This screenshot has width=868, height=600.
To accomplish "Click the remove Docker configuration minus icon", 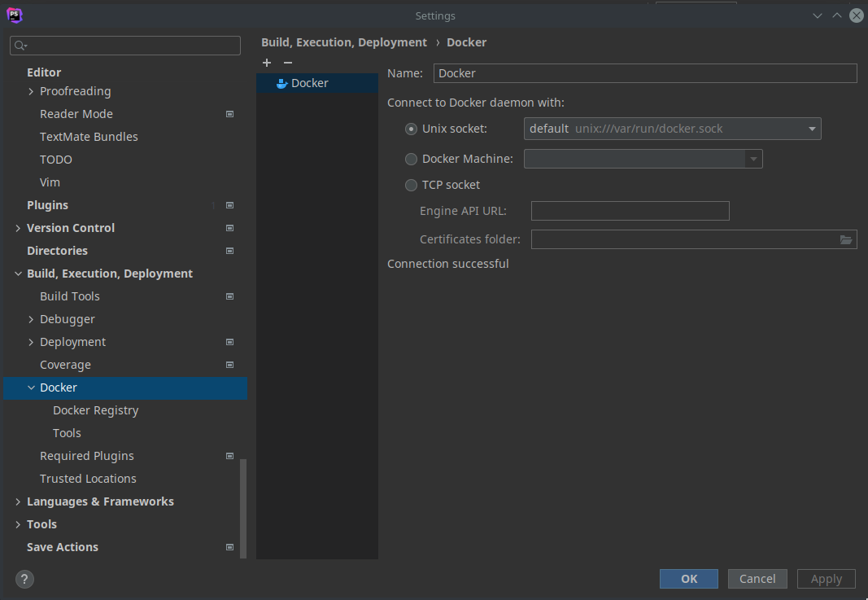I will [288, 63].
